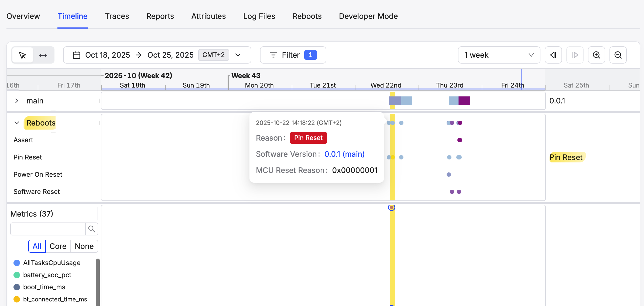This screenshot has width=644, height=306.
Task: Click the metrics search magnifier icon
Action: coord(92,229)
